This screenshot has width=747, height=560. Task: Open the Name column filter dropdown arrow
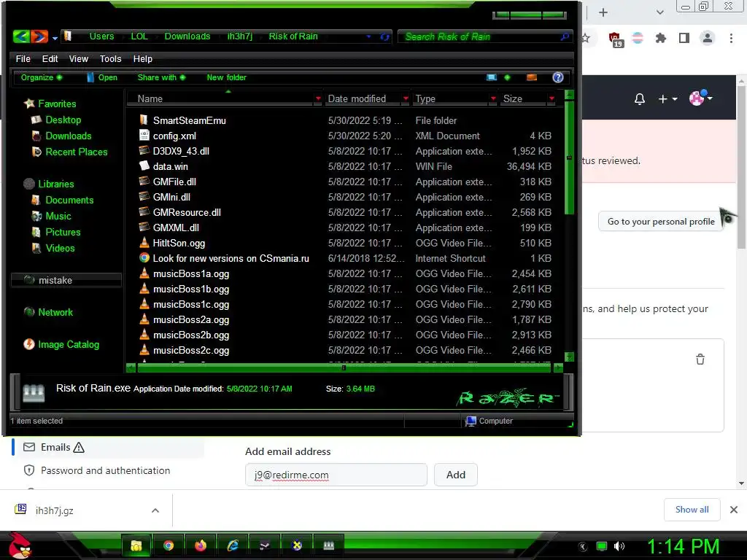click(318, 98)
